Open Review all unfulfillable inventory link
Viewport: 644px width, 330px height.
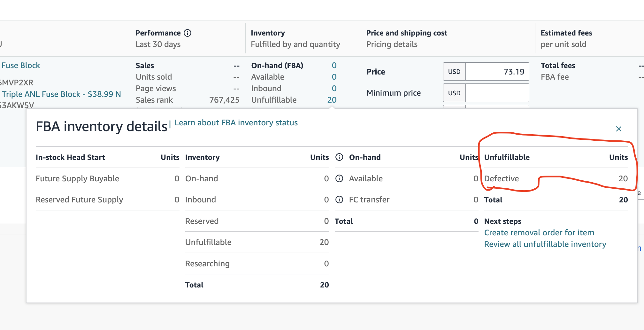tap(545, 244)
